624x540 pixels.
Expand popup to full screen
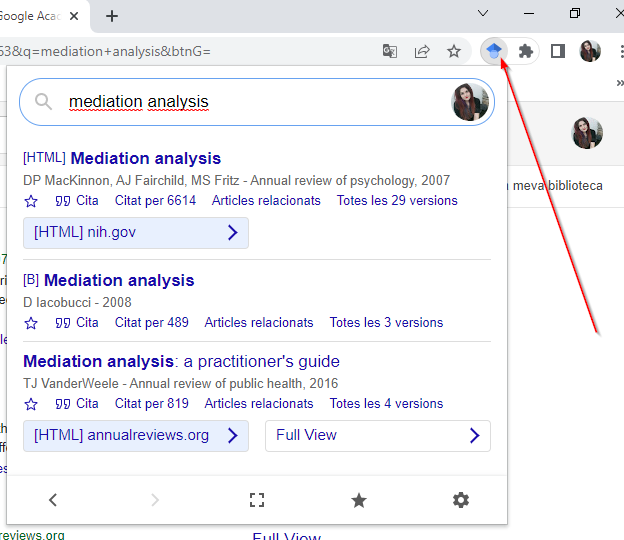(256, 500)
